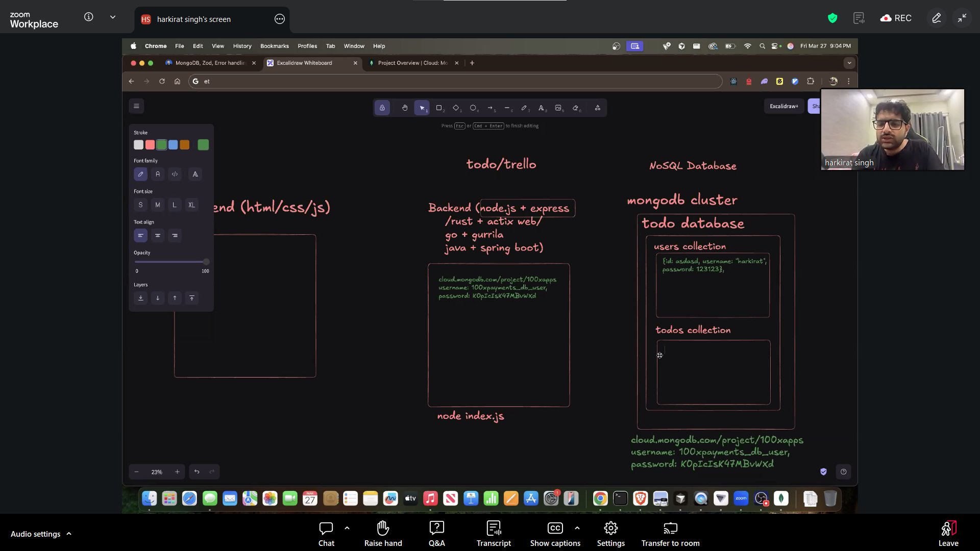Select the Hand panning tool

point(404,108)
